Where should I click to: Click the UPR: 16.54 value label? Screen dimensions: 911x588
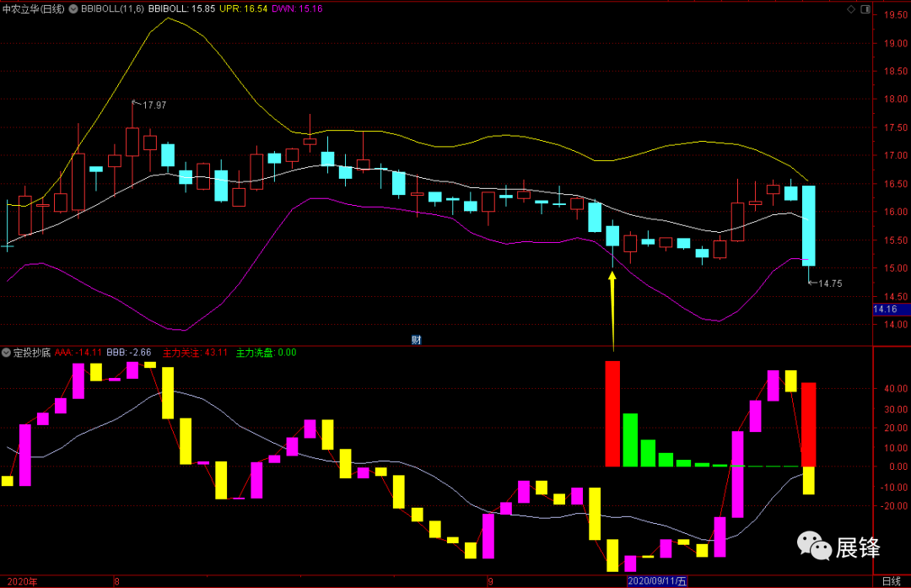244,8
